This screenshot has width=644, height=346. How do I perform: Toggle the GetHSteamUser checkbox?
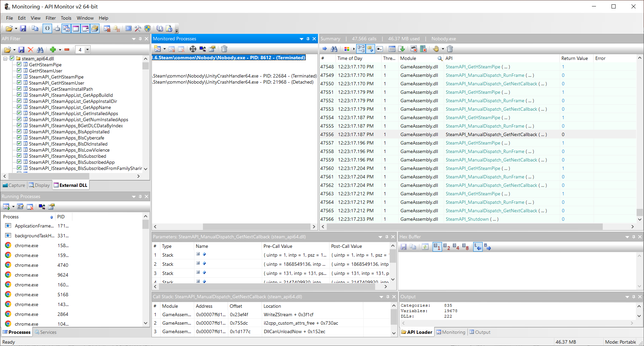(x=19, y=70)
